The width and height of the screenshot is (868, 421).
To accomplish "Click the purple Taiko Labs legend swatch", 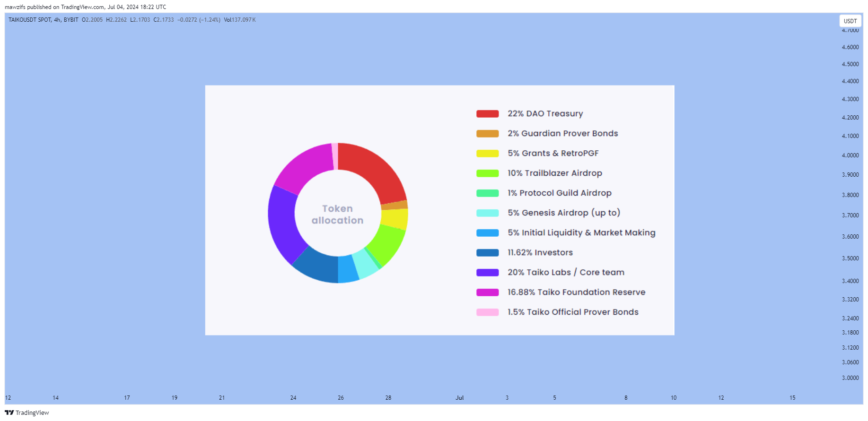I will [x=487, y=273].
